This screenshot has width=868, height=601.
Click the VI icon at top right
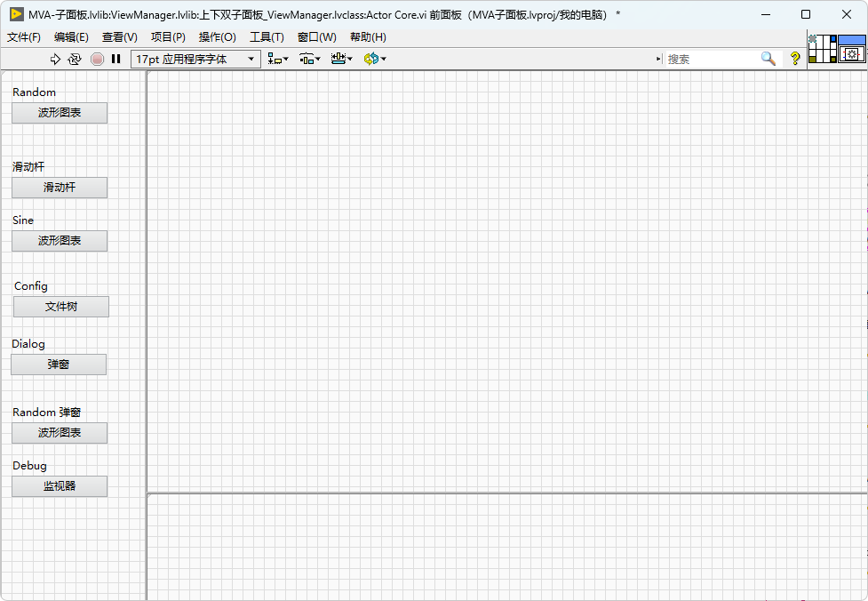click(x=852, y=49)
